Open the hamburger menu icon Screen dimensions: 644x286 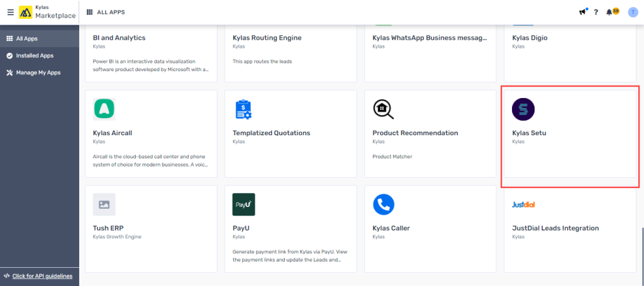pos(11,13)
